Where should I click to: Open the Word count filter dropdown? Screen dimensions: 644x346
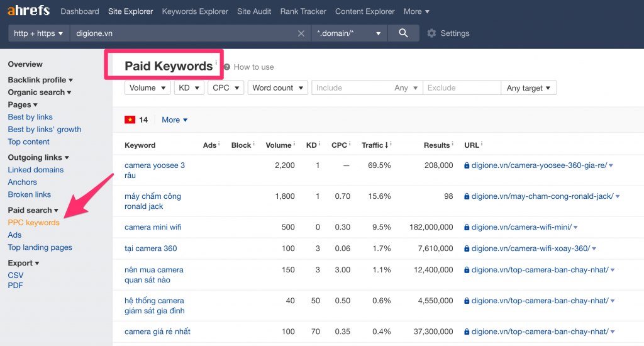click(x=277, y=88)
